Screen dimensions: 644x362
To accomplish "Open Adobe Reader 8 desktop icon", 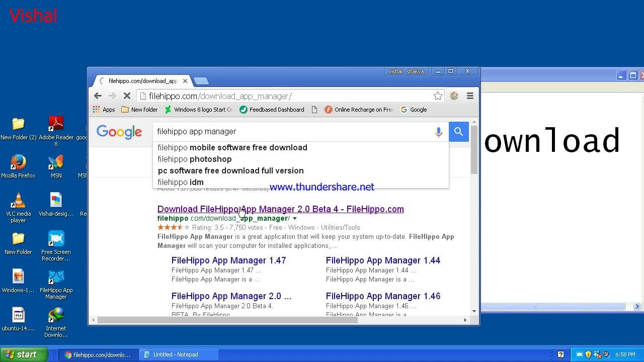I will point(56,131).
